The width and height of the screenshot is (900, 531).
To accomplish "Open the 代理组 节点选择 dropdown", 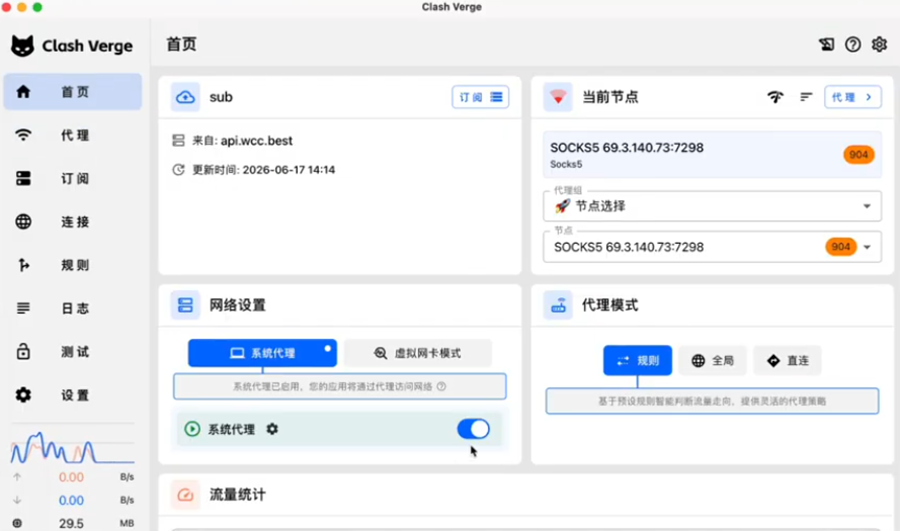I will coord(712,206).
